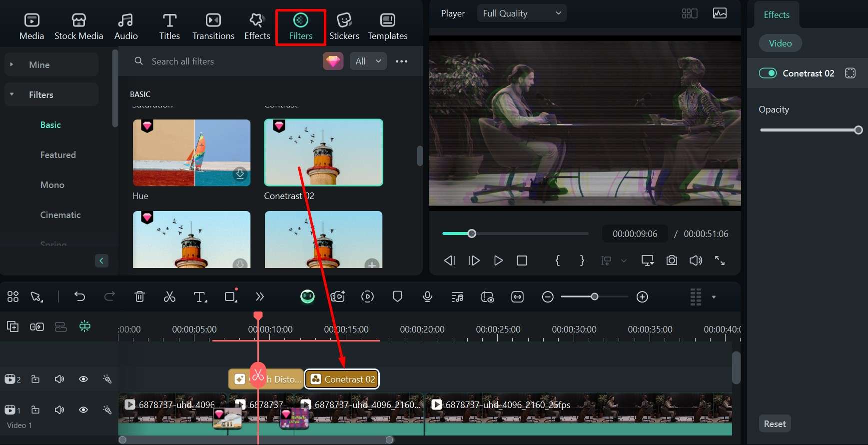Zoom out the timeline
Screen dimensions: 868x445
pyautogui.click(x=548, y=297)
